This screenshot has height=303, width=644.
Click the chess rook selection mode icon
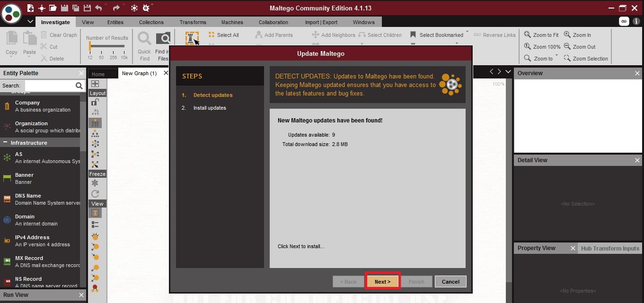coord(192,39)
